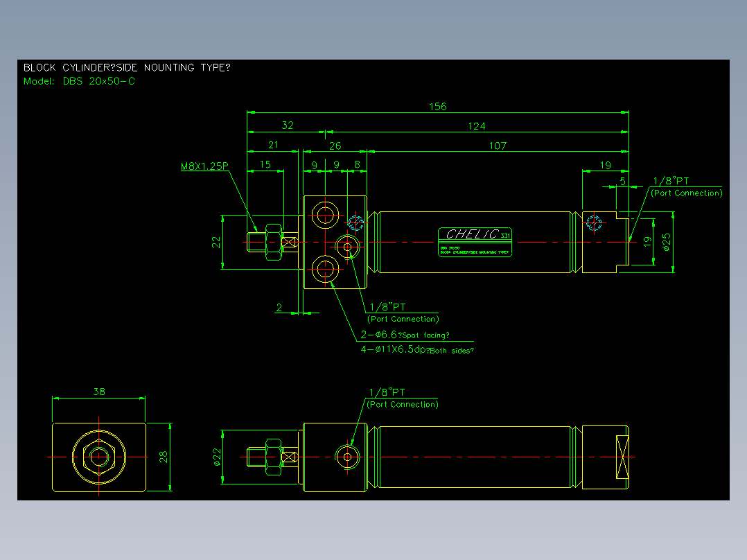Select the upper mounting hole circle

(x=326, y=215)
